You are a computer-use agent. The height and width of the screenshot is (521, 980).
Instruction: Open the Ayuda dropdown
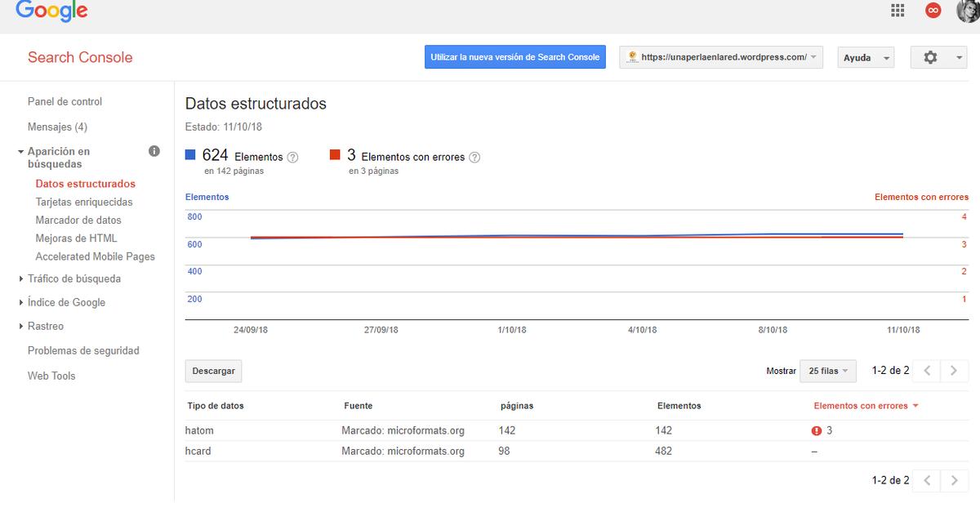[865, 57]
